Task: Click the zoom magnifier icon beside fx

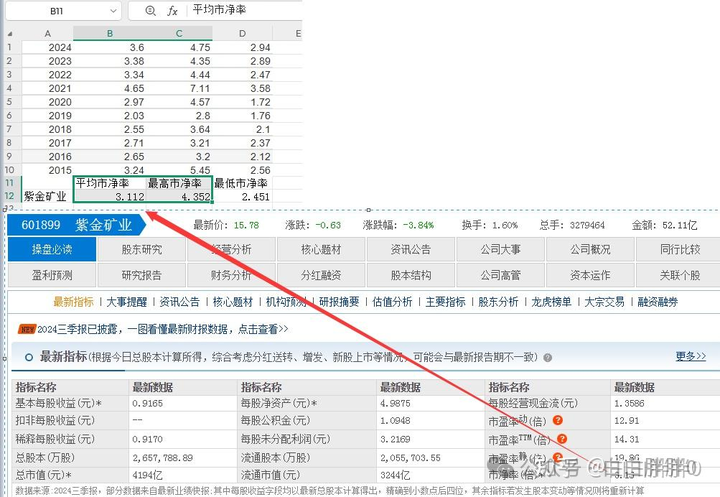Action: [150, 11]
